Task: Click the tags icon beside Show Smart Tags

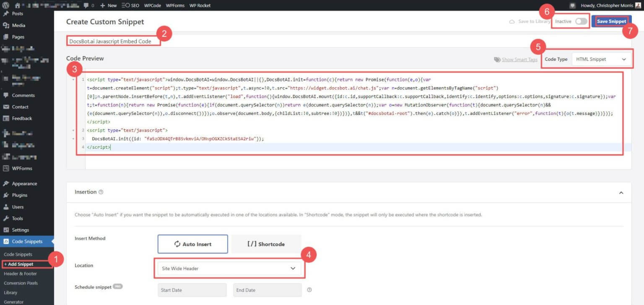Action: 497,59
